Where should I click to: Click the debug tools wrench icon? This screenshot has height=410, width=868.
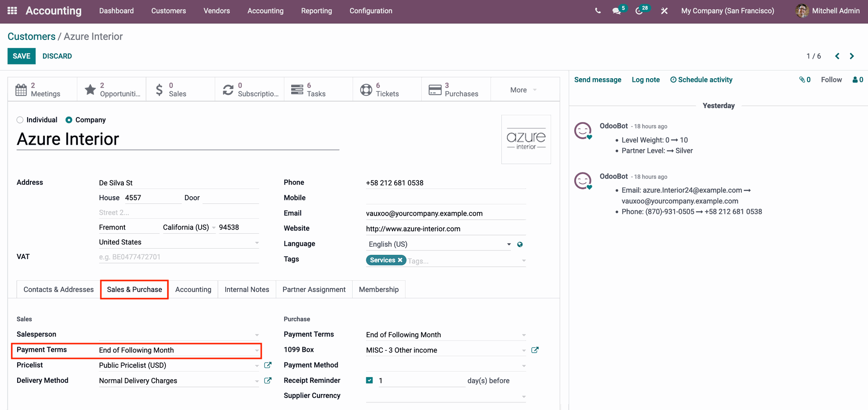[664, 11]
